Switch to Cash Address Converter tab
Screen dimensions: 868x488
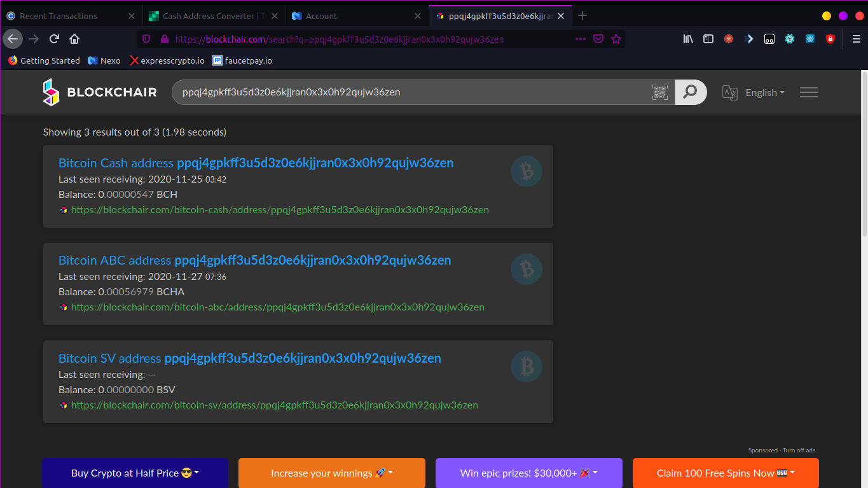[x=213, y=16]
